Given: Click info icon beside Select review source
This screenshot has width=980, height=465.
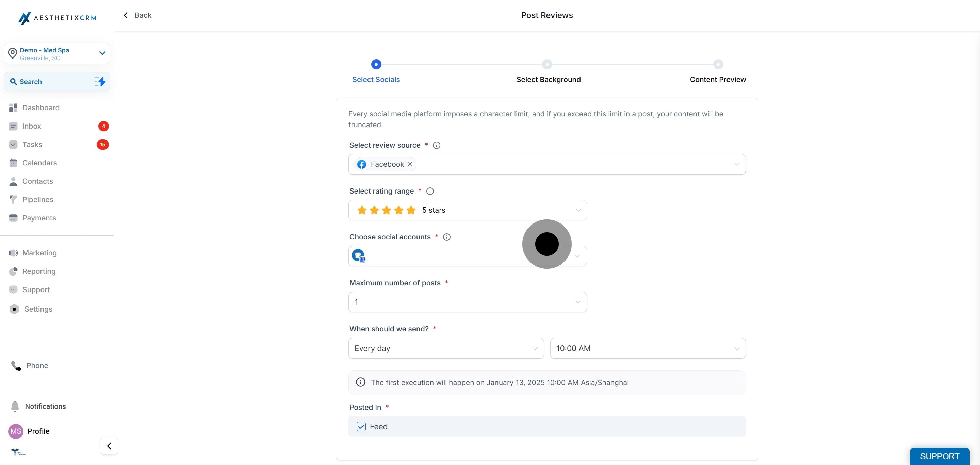Looking at the screenshot, I should click(x=436, y=145).
